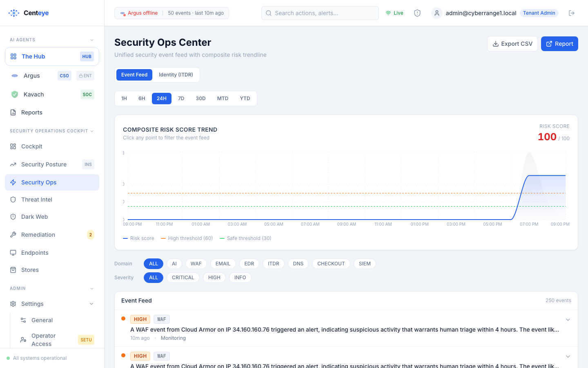This screenshot has width=588, height=368.
Task: Click the Risk score legend entry
Action: point(138,238)
